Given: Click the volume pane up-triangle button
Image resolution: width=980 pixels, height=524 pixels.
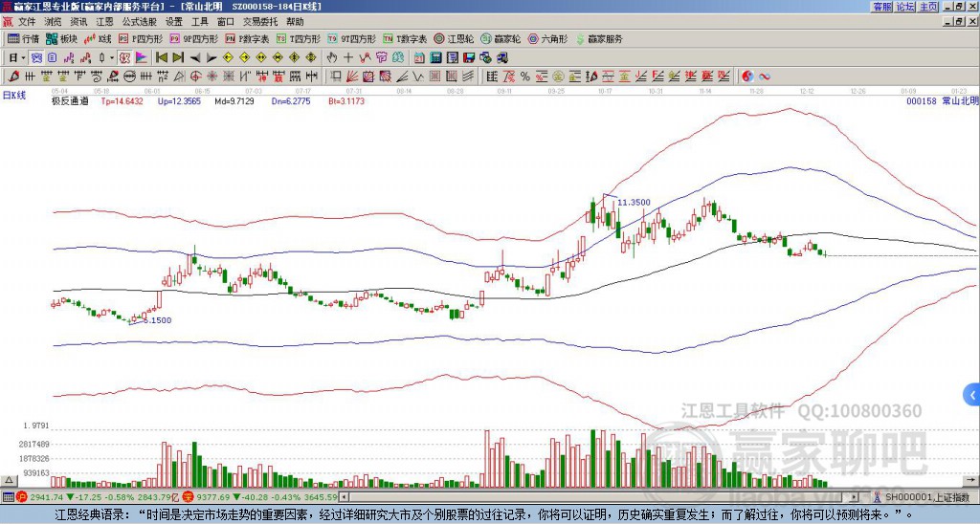Looking at the screenshot, I should pyautogui.click(x=9, y=481).
